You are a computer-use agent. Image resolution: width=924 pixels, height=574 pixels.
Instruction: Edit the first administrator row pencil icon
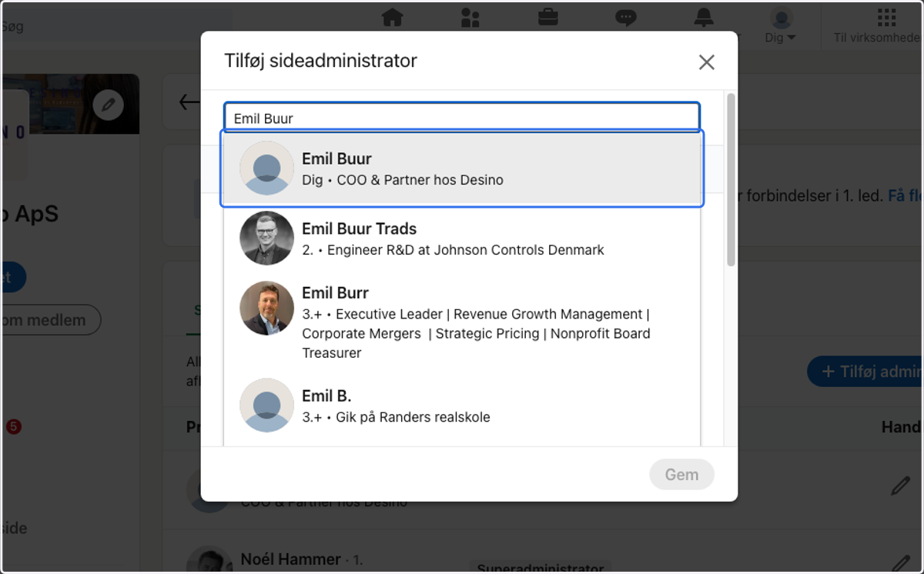(x=900, y=486)
